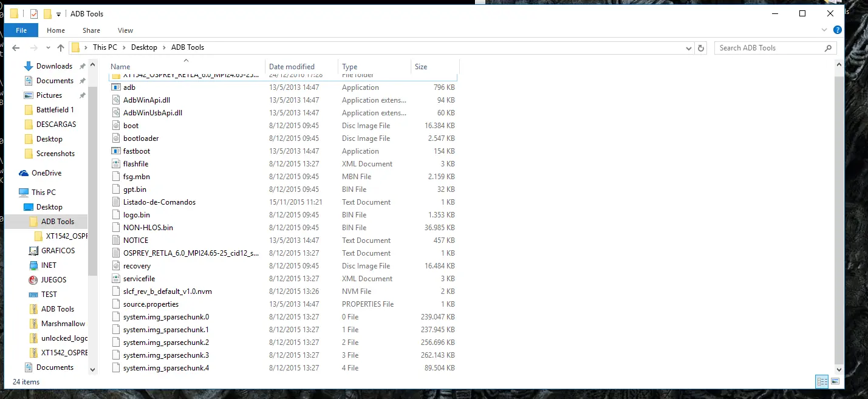Click the system.img_sparsechunk.0 file icon

pos(117,317)
